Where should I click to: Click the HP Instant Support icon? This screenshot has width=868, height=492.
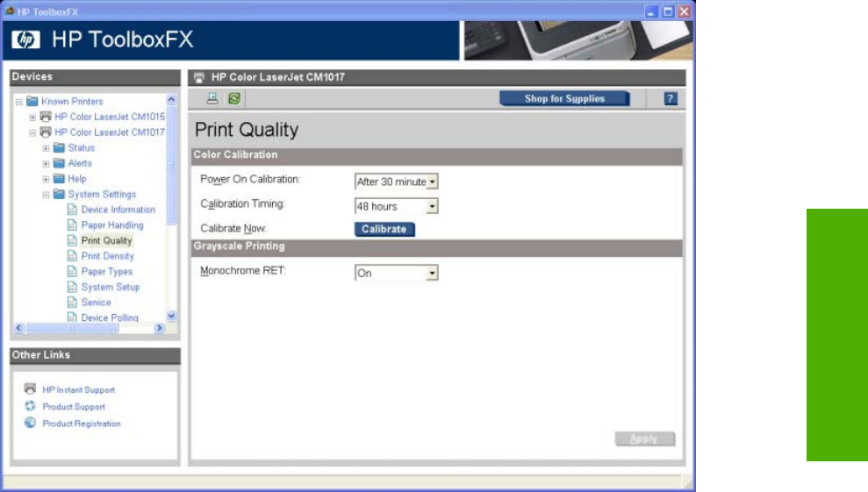tap(31, 389)
